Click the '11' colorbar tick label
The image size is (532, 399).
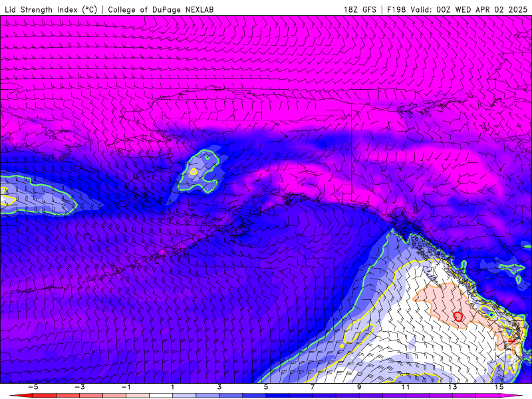pyautogui.click(x=406, y=387)
